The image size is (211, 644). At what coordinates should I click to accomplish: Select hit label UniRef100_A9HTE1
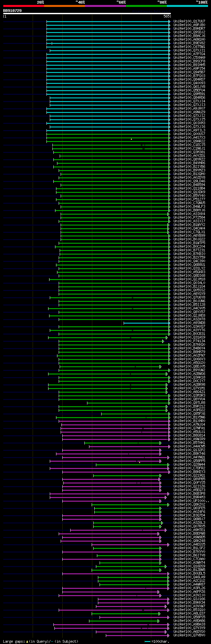click(189, 530)
